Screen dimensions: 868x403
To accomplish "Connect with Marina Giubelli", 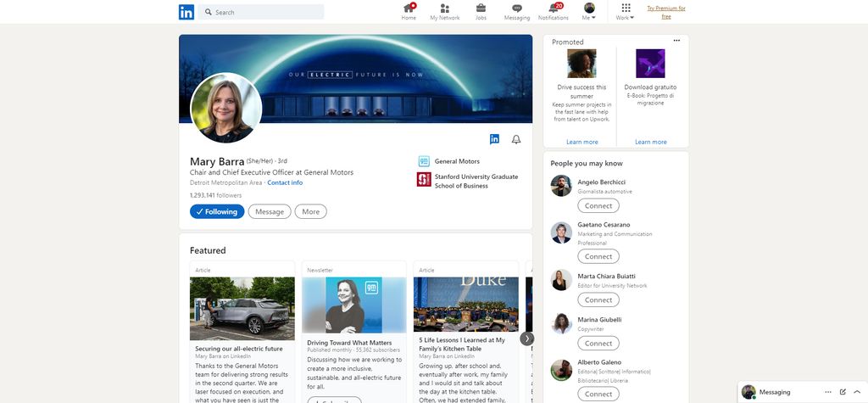I will pos(598,343).
